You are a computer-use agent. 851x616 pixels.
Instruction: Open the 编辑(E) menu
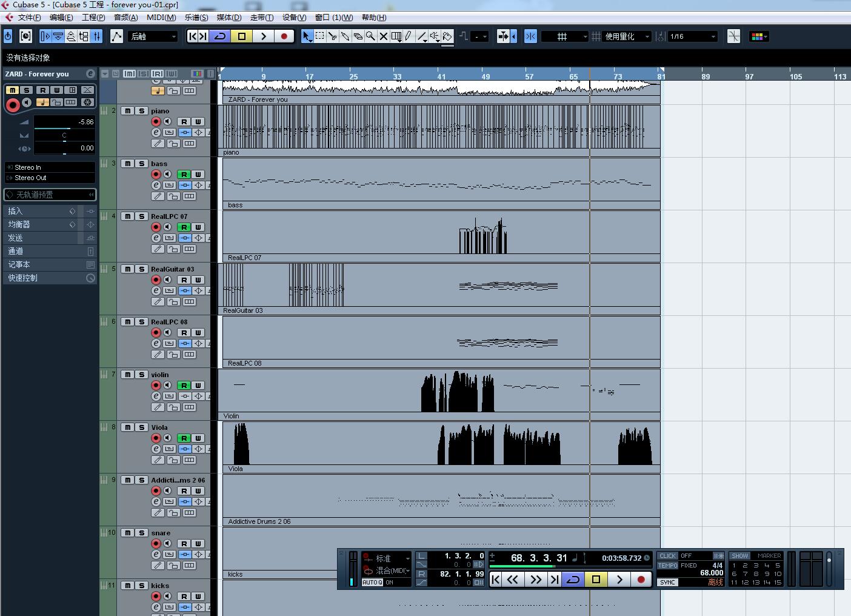click(x=61, y=18)
